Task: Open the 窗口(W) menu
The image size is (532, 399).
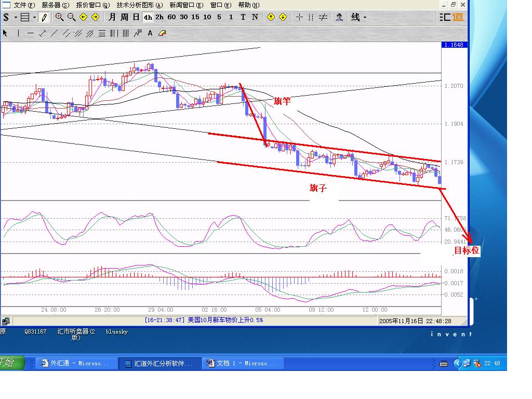Action: click(220, 5)
